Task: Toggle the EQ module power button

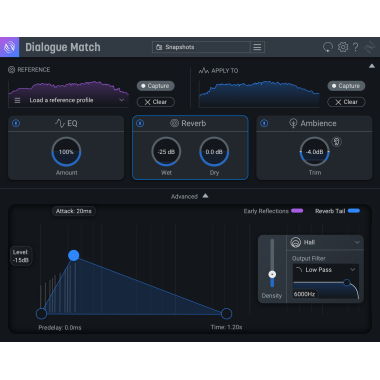Action: click(16, 123)
